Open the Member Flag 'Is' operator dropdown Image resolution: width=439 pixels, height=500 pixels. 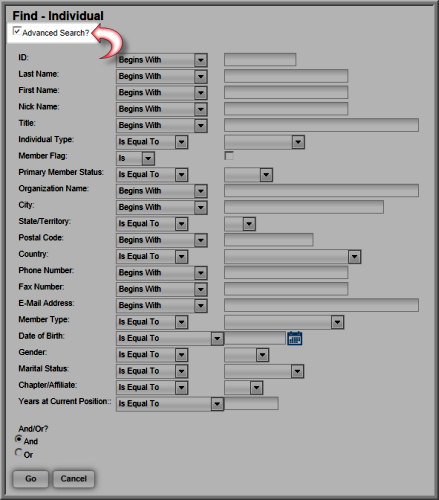coord(136,158)
